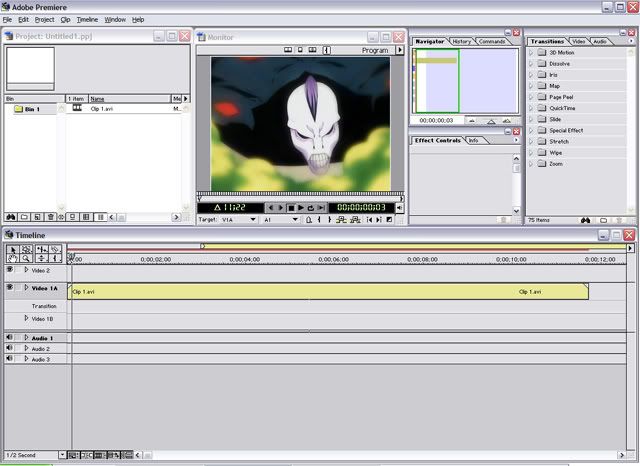Click the Find binoculars icon in Project window
The width and height of the screenshot is (640, 466).
(x=11, y=217)
